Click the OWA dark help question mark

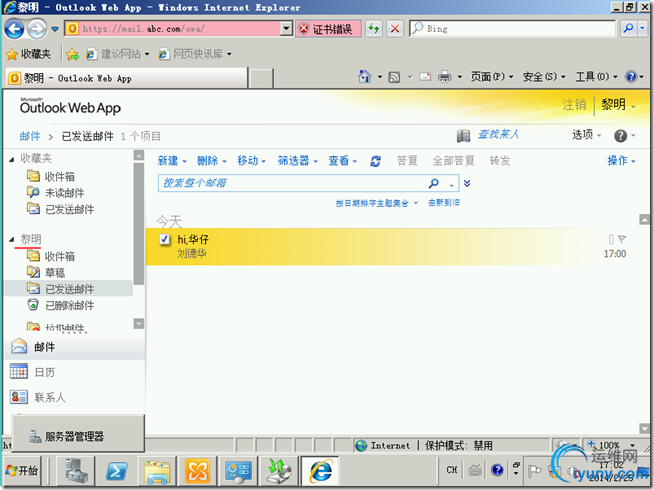620,136
